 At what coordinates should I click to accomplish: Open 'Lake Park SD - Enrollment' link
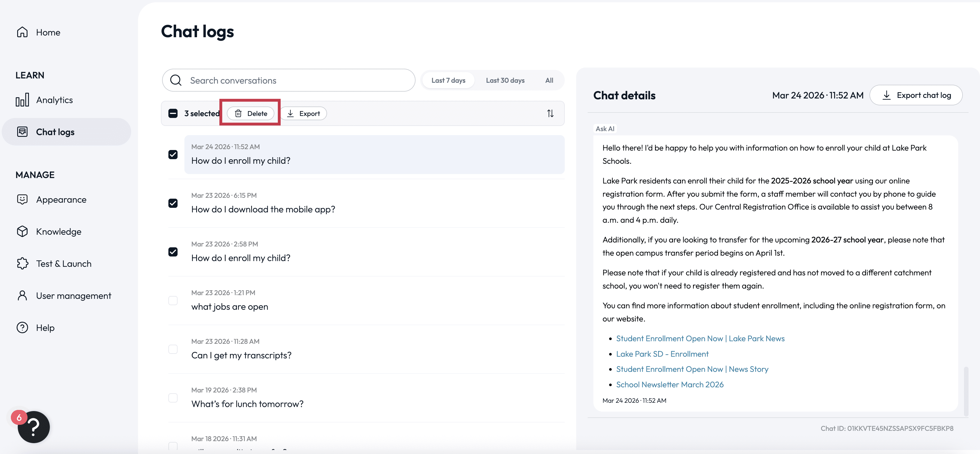(x=662, y=354)
